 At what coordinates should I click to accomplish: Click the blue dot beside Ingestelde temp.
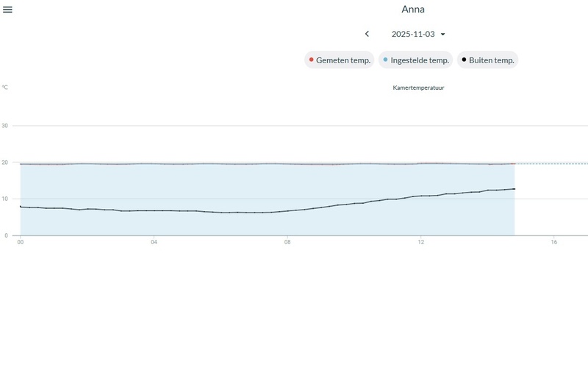(386, 60)
